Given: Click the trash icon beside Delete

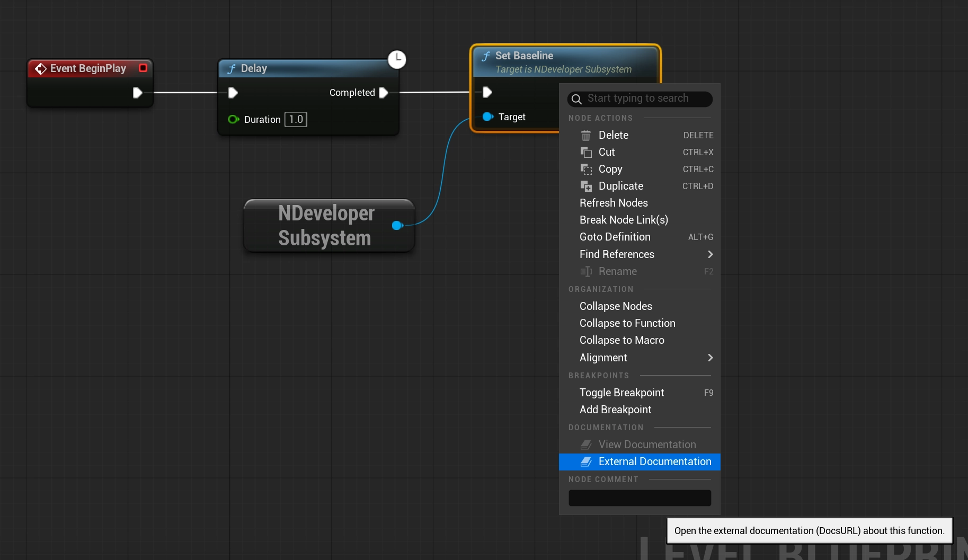Looking at the screenshot, I should pos(586,135).
